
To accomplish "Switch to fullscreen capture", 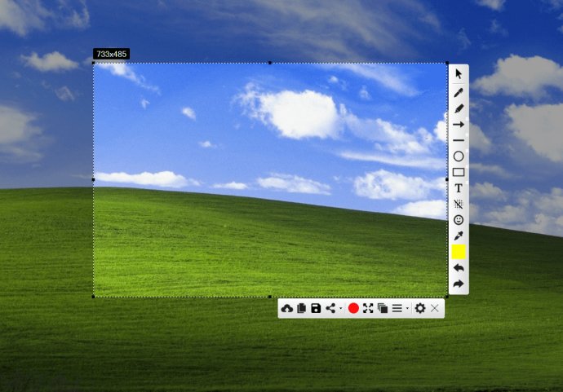I will (368, 308).
